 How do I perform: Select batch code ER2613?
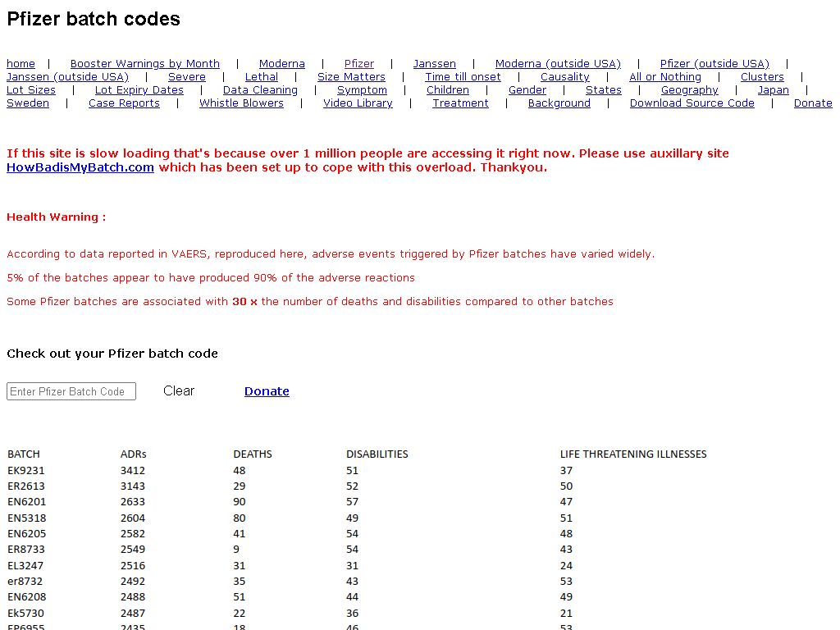(x=26, y=486)
